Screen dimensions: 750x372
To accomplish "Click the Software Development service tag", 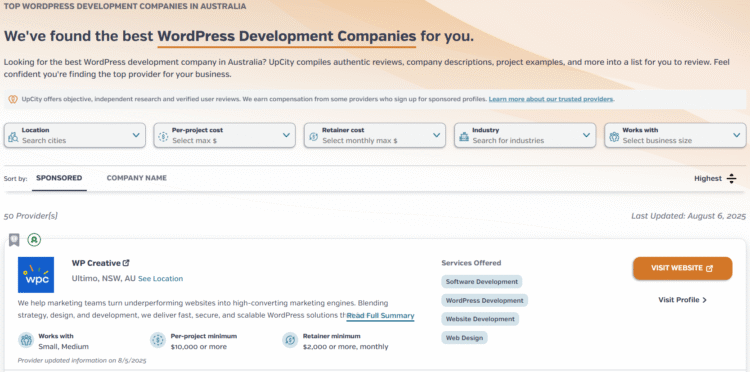I will pos(482,282).
